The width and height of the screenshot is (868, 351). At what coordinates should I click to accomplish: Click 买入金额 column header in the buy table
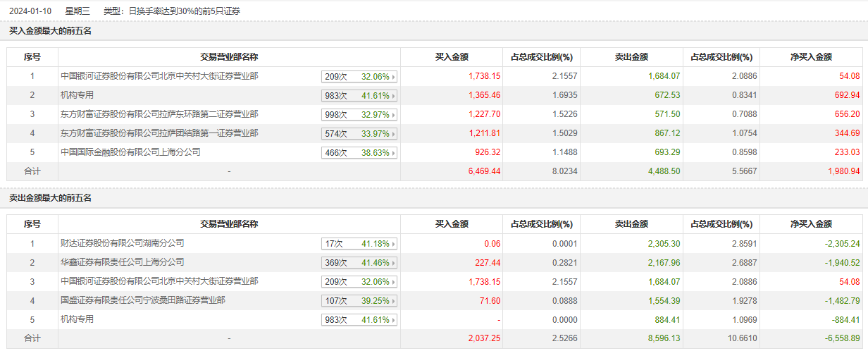(452, 57)
